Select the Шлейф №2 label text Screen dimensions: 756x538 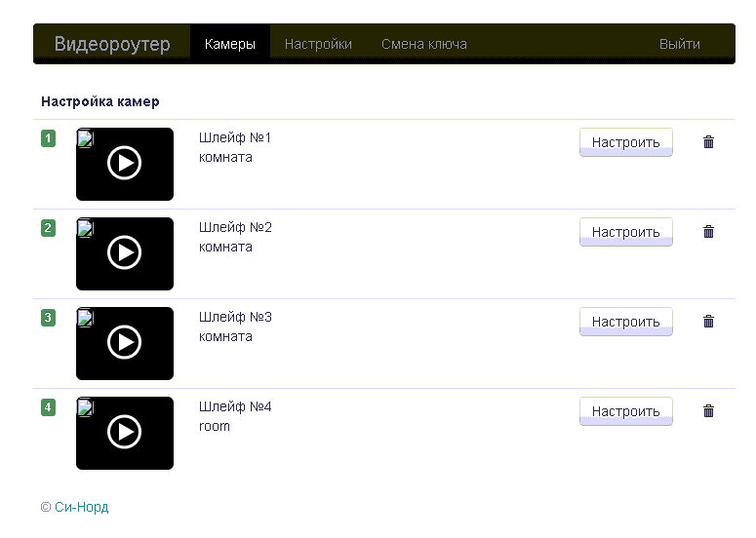pyautogui.click(x=235, y=227)
